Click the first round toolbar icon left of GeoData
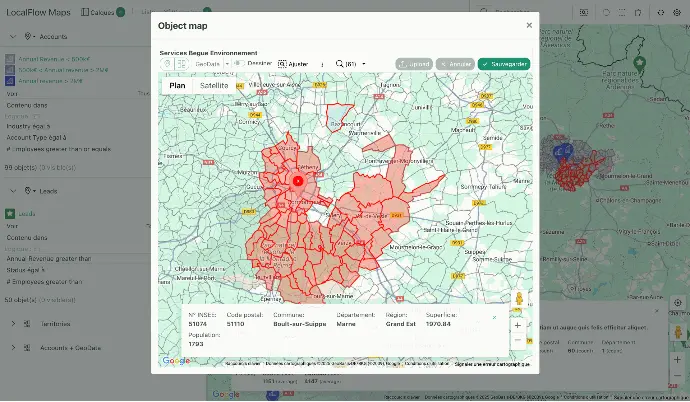690x402 pixels. pyautogui.click(x=168, y=63)
